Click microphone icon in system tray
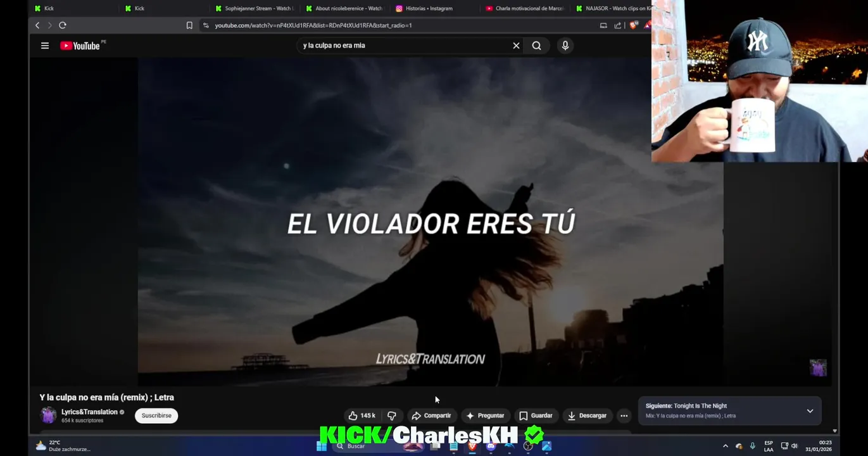868x456 pixels. pyautogui.click(x=753, y=446)
